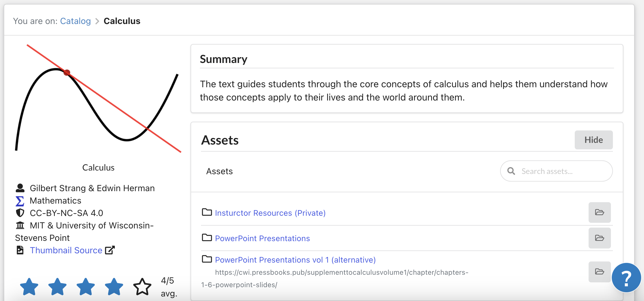Click the help question mark bubble

pyautogui.click(x=626, y=278)
